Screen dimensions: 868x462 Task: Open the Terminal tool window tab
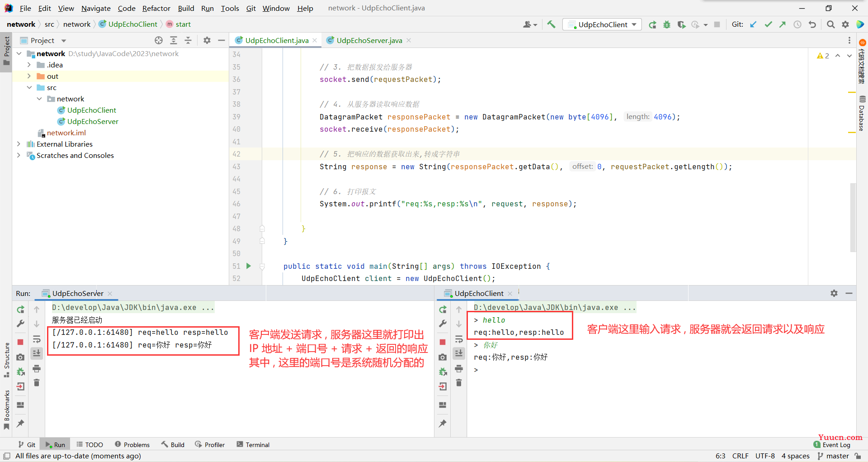click(x=253, y=445)
